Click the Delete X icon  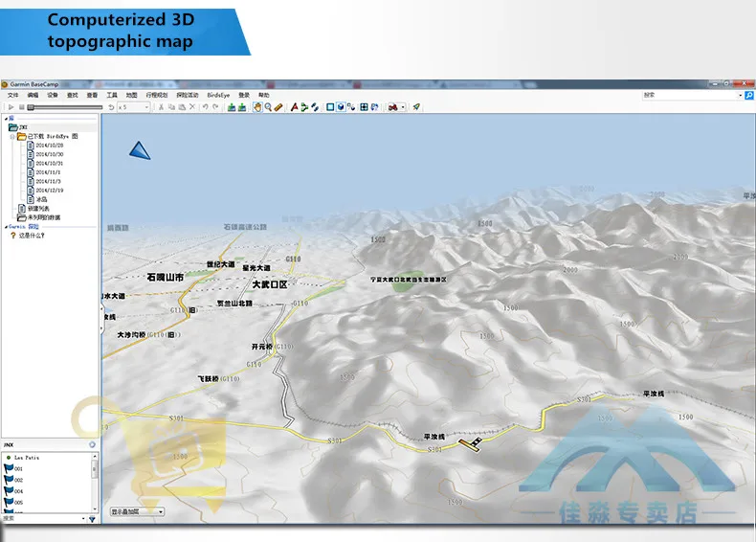(x=192, y=107)
